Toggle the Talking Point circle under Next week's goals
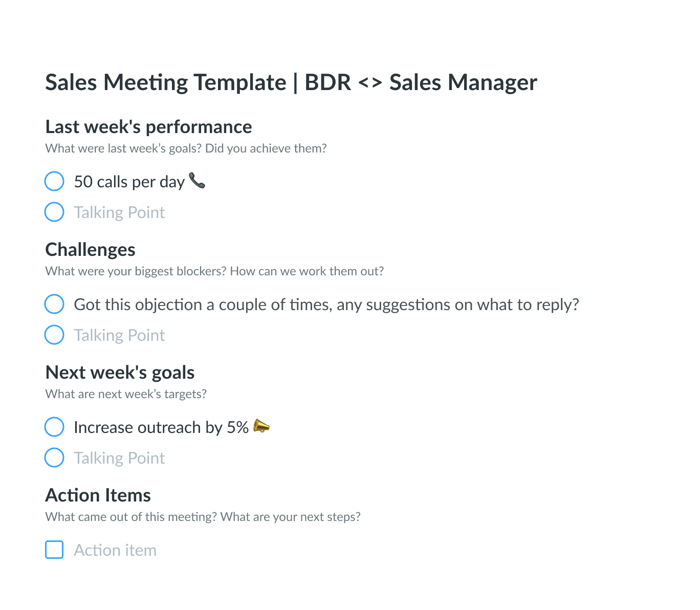This screenshot has height=610, width=700. coord(54,457)
